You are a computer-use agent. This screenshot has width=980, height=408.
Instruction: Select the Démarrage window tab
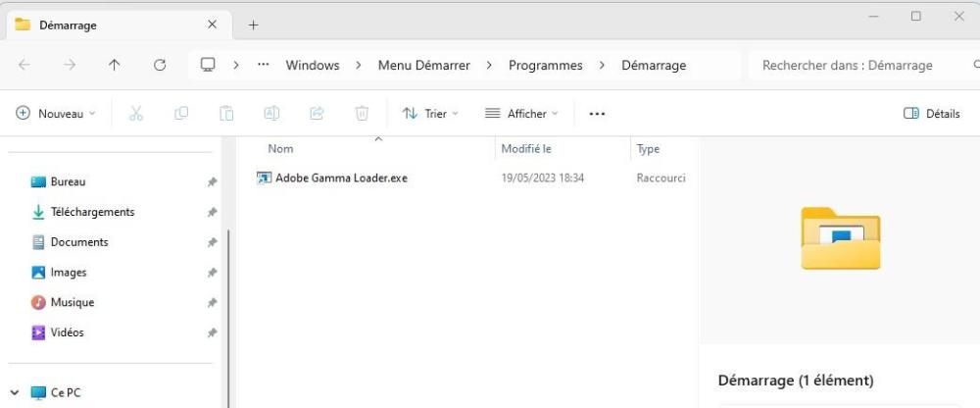[x=119, y=25]
